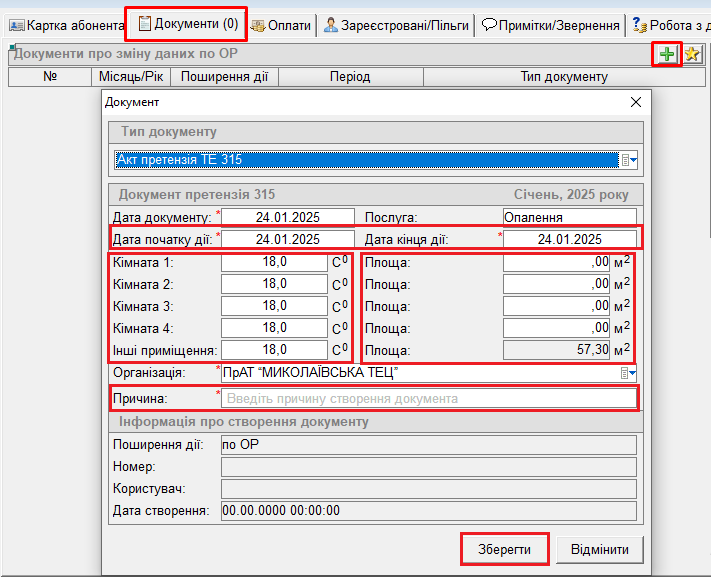The height and width of the screenshot is (577, 711).
Task: Select the Дата початку дії field
Action: [x=287, y=239]
